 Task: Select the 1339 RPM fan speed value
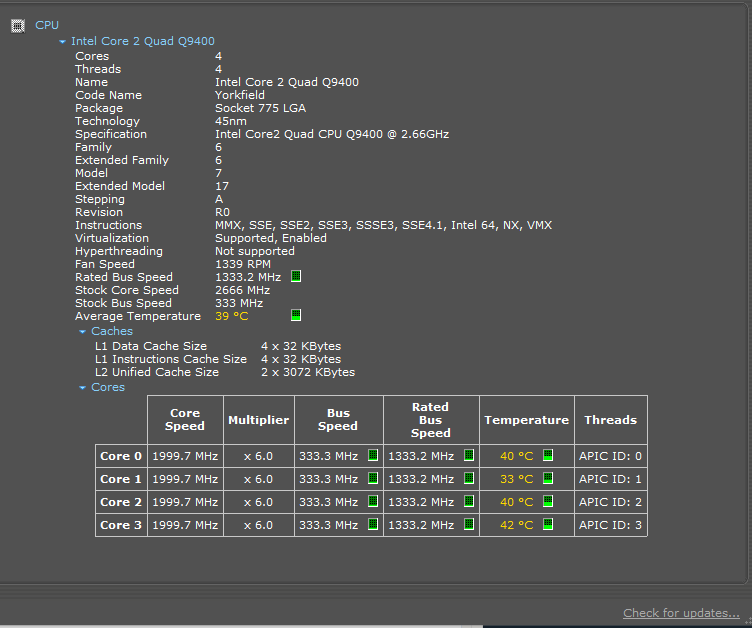[243, 264]
